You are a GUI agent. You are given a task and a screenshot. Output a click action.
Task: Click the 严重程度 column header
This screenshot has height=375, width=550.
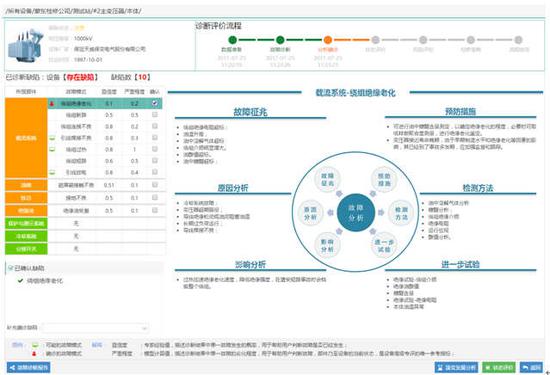pos(134,92)
